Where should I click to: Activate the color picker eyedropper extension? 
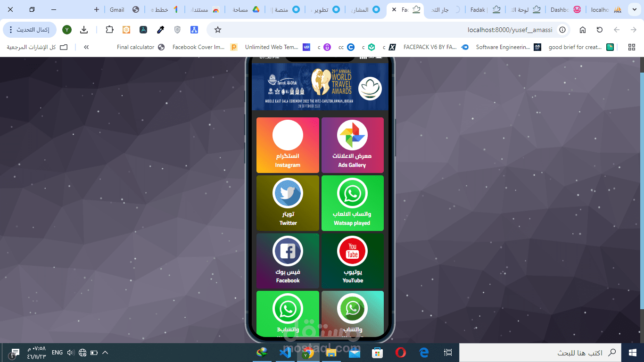point(160,30)
